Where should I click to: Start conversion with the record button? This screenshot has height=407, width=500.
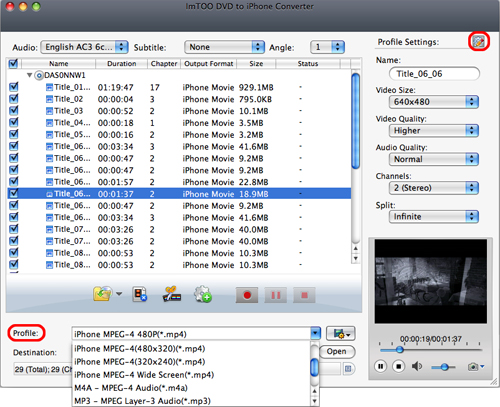[x=247, y=295]
